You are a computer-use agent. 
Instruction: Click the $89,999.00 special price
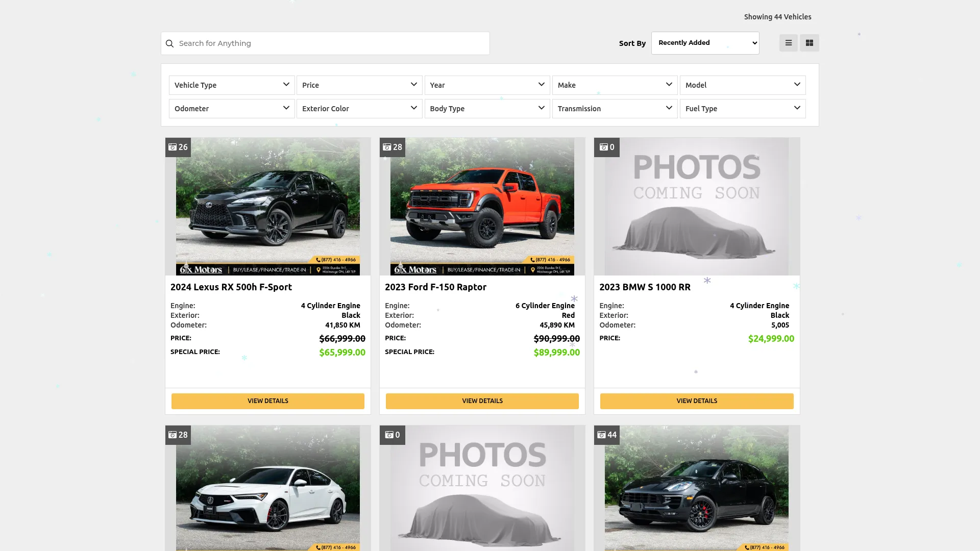point(556,353)
